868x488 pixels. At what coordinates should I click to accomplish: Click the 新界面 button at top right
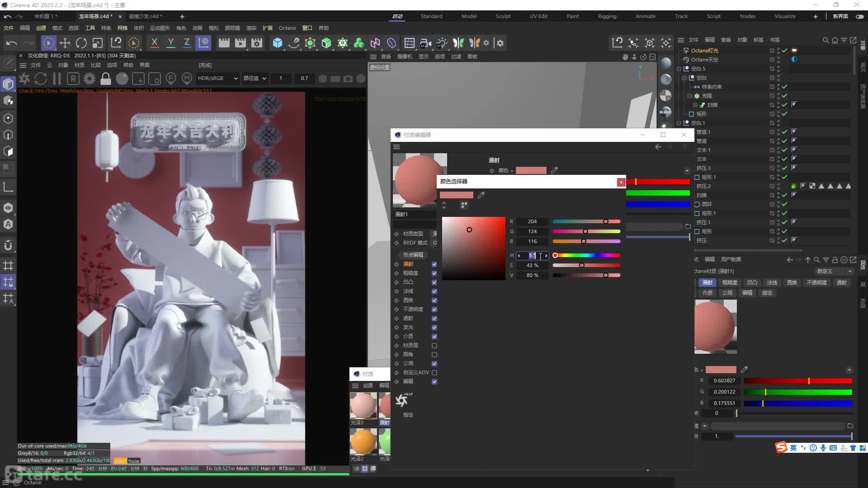840,16
